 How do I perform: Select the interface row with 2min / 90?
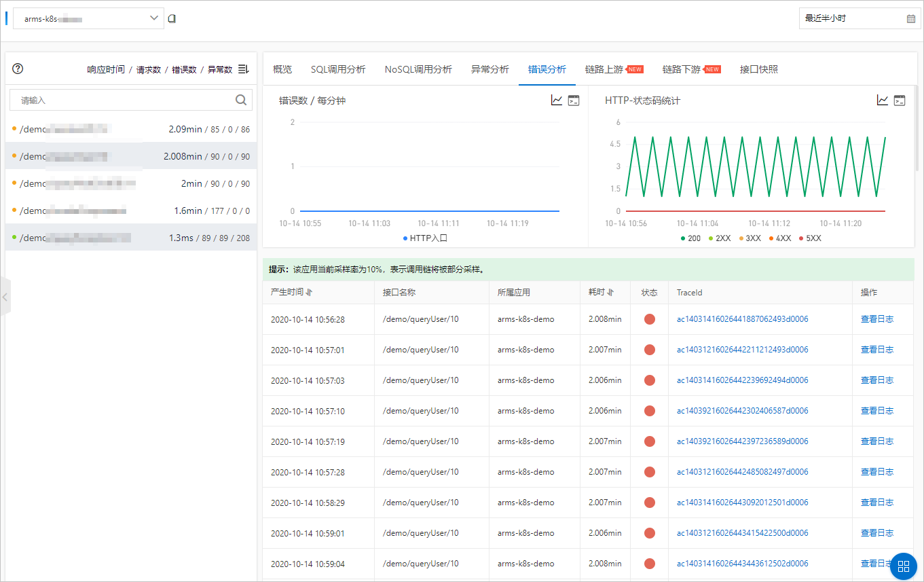[x=131, y=183]
